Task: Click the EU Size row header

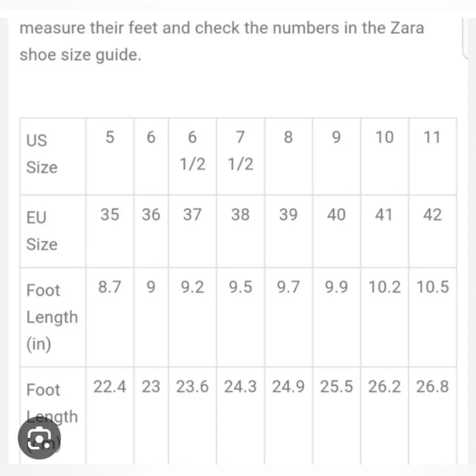Action: pos(53,231)
